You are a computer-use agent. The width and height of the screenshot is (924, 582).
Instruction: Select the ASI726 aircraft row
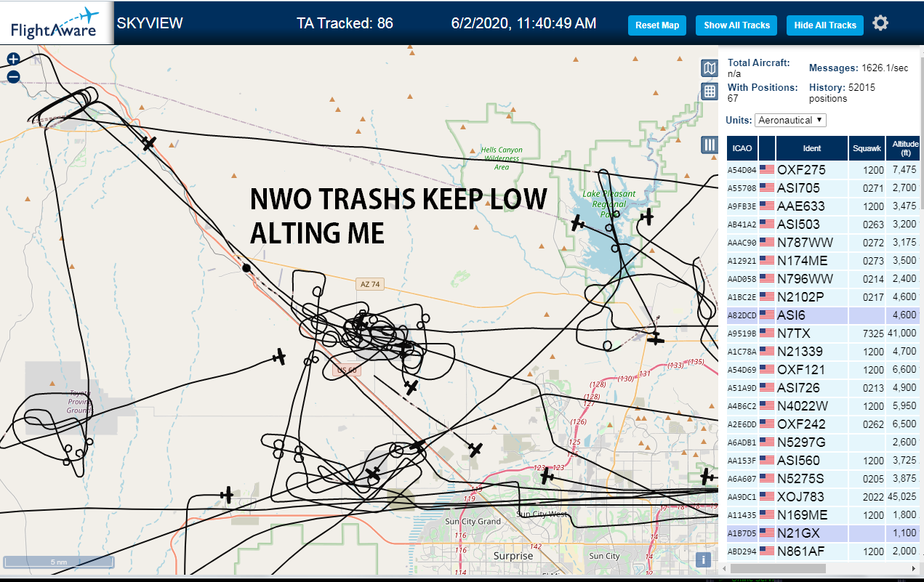(824, 388)
